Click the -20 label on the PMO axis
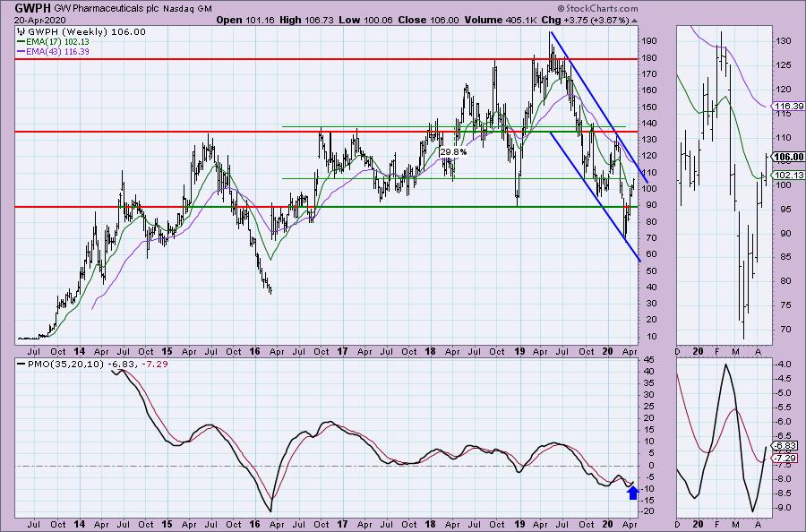Viewport: 806px width, 532px height. 647,511
